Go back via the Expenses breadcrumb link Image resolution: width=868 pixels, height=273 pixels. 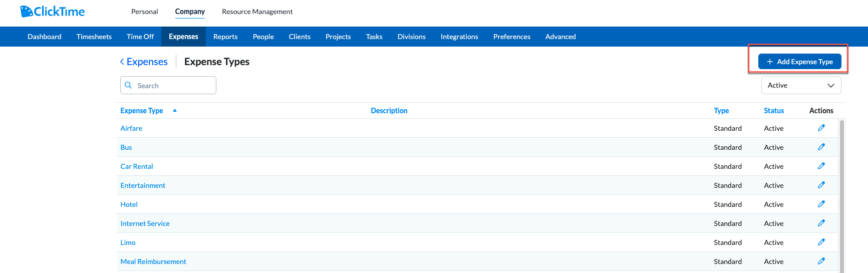coord(147,62)
